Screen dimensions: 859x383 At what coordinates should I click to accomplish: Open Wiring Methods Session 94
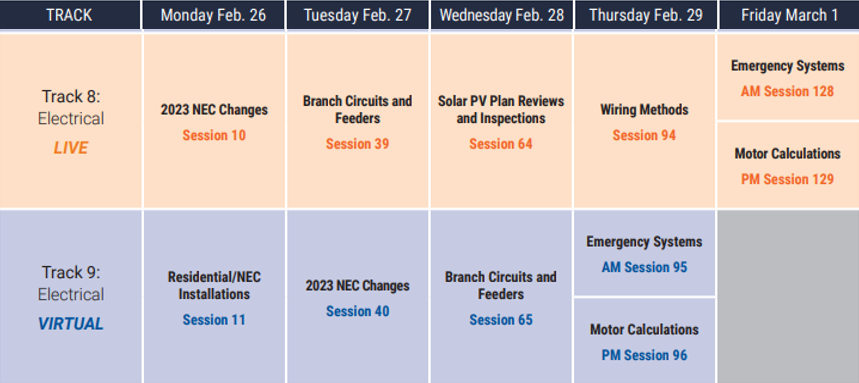644,135
